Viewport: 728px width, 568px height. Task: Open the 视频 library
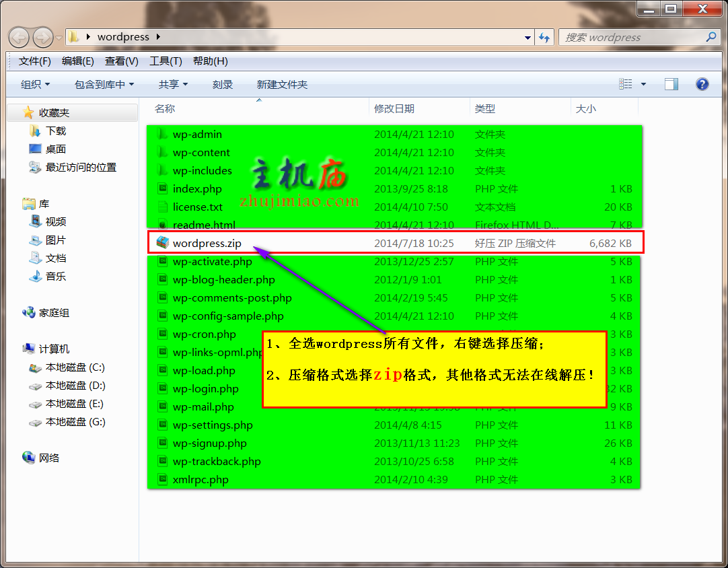pyautogui.click(x=56, y=222)
